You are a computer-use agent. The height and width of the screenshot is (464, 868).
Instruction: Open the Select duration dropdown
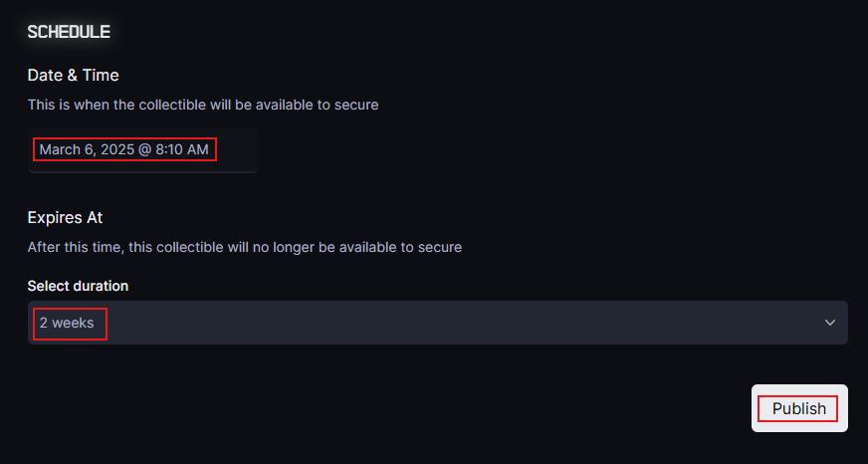coord(437,323)
